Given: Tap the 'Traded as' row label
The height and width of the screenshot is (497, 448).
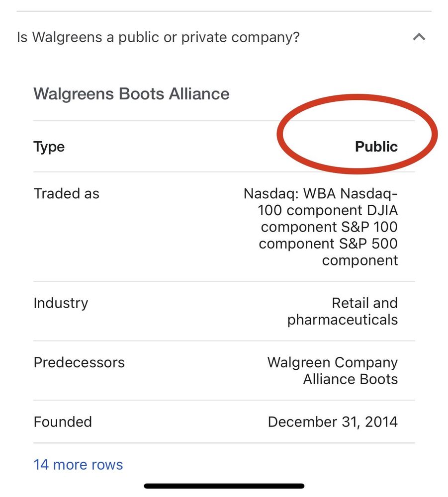Looking at the screenshot, I should 66,193.
